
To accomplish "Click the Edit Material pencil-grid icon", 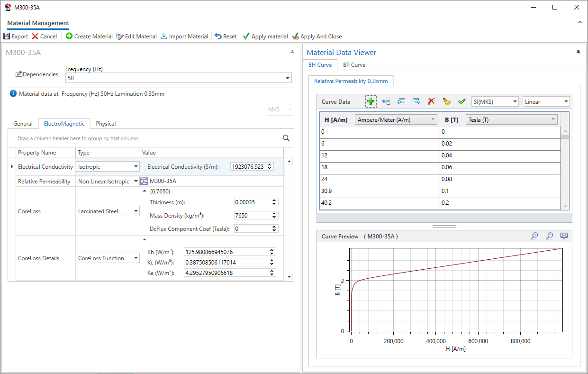I will coord(119,36).
